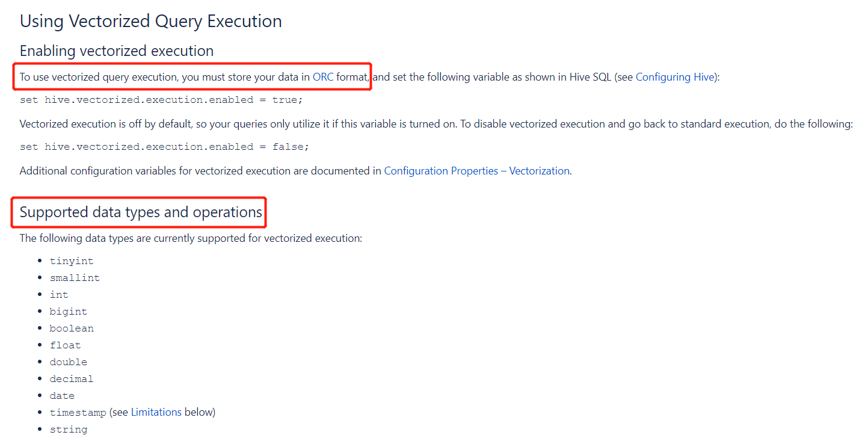This screenshot has height=447, width=868.
Task: Follow the Configuring Hive link
Action: pyautogui.click(x=676, y=77)
